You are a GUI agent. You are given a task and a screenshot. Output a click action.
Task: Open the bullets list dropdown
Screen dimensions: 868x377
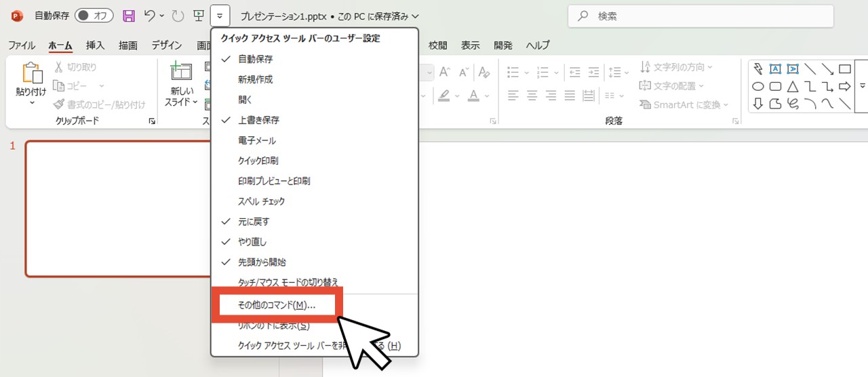[x=526, y=72]
